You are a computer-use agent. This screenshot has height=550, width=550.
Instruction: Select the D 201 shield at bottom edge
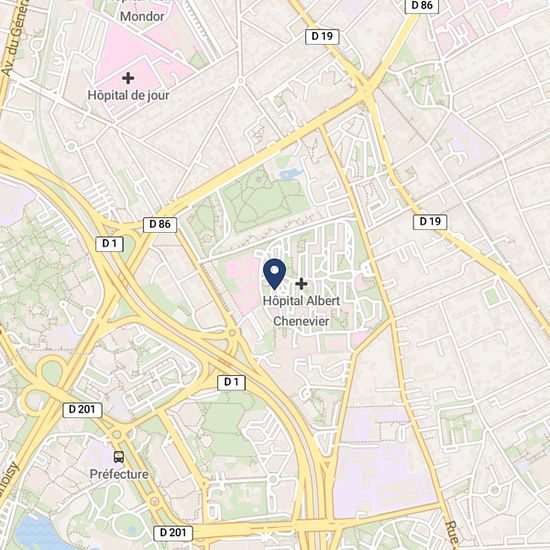click(x=173, y=533)
